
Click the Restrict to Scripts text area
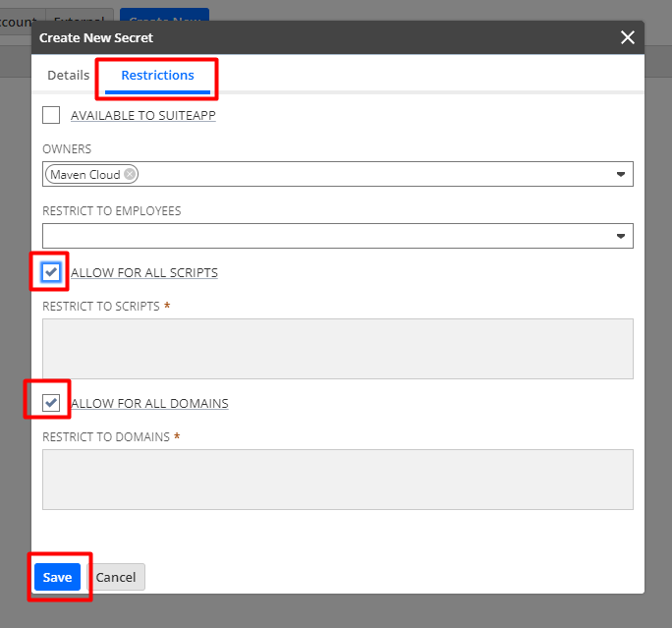coord(338,348)
